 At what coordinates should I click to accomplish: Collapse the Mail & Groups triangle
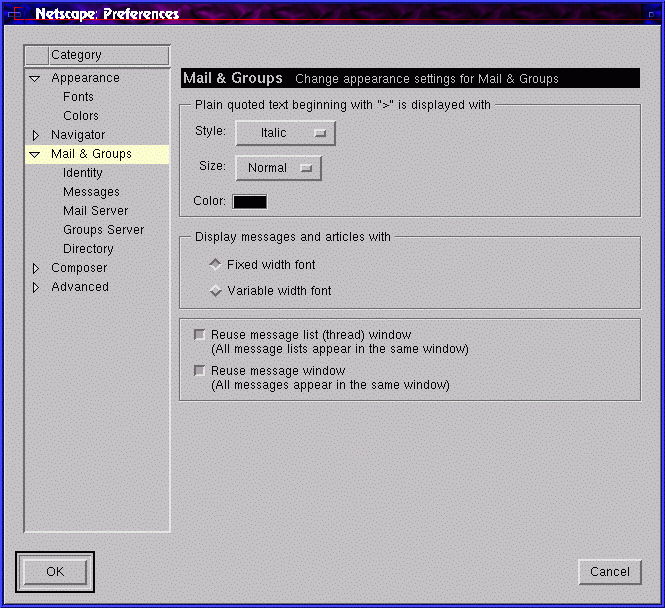tap(35, 155)
